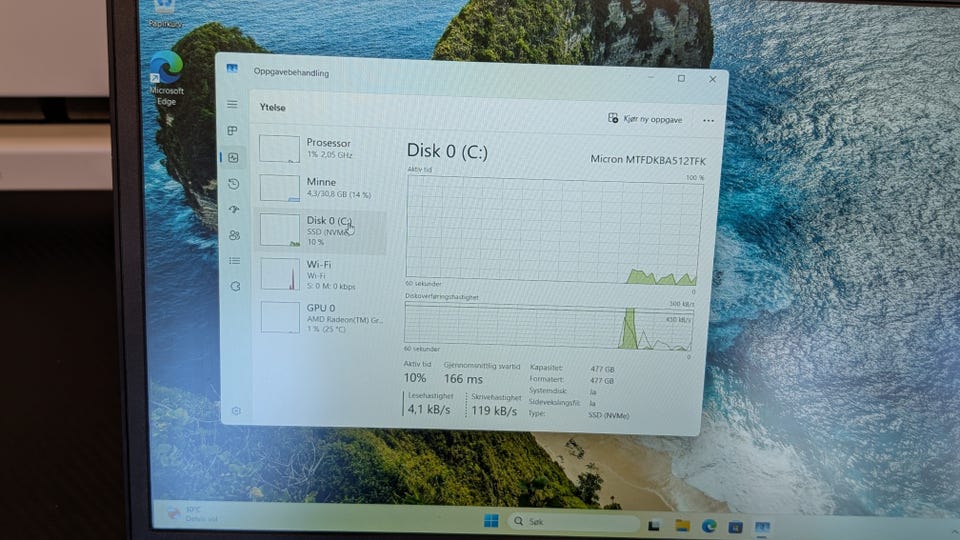Open the Processes page icon
Image resolution: width=960 pixels, height=540 pixels.
point(233,130)
